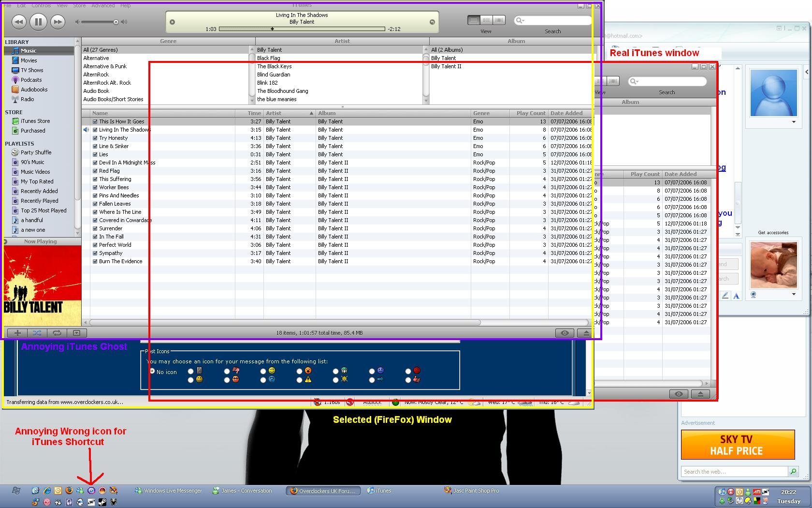Launch Internet Explorer from quick launch
This screenshot has height=508, width=812.
click(47, 491)
